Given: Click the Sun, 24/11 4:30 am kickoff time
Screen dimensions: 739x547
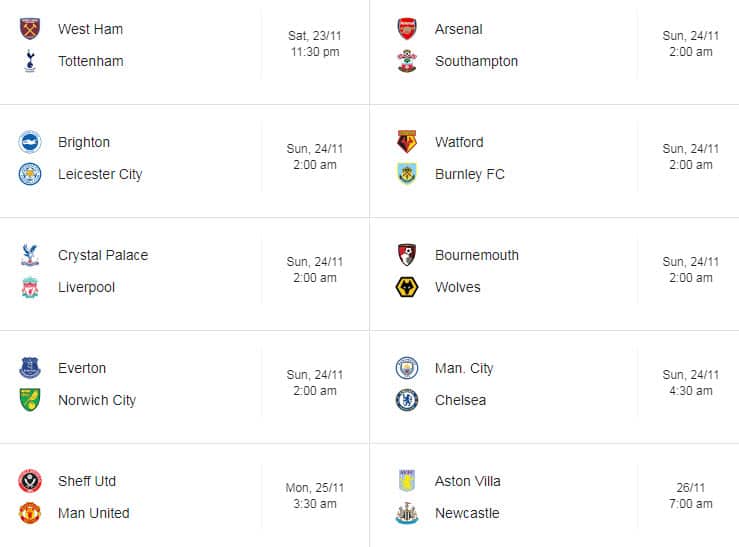Looking at the screenshot, I should 690,383.
